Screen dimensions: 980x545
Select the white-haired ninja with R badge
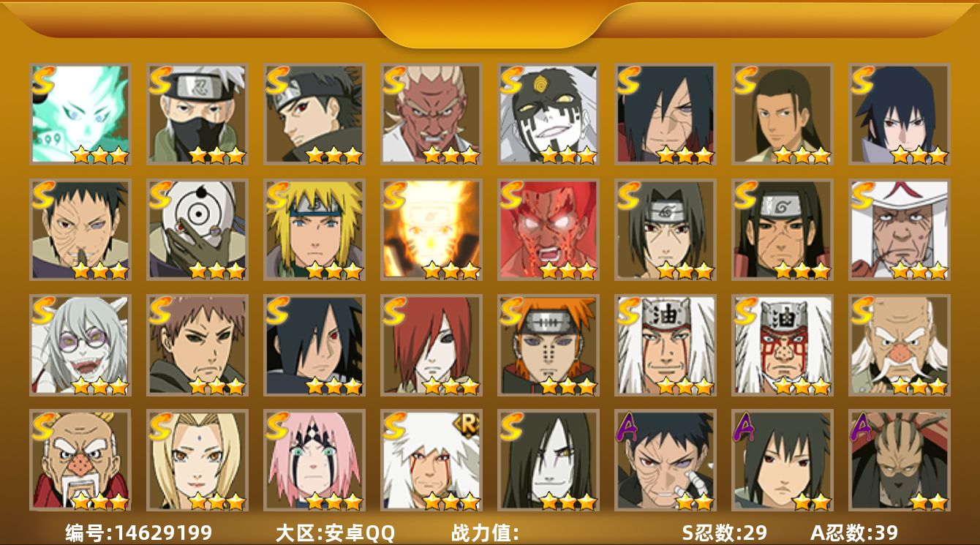(431, 460)
